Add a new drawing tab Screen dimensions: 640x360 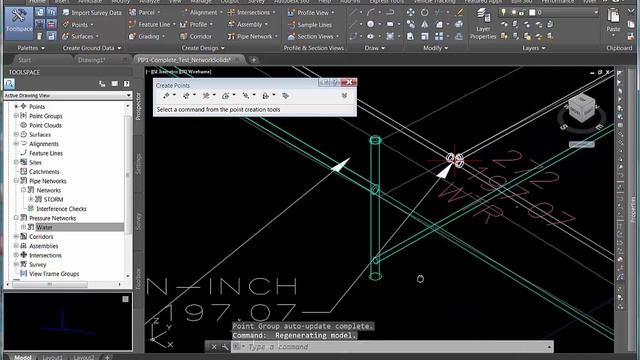pos(253,60)
